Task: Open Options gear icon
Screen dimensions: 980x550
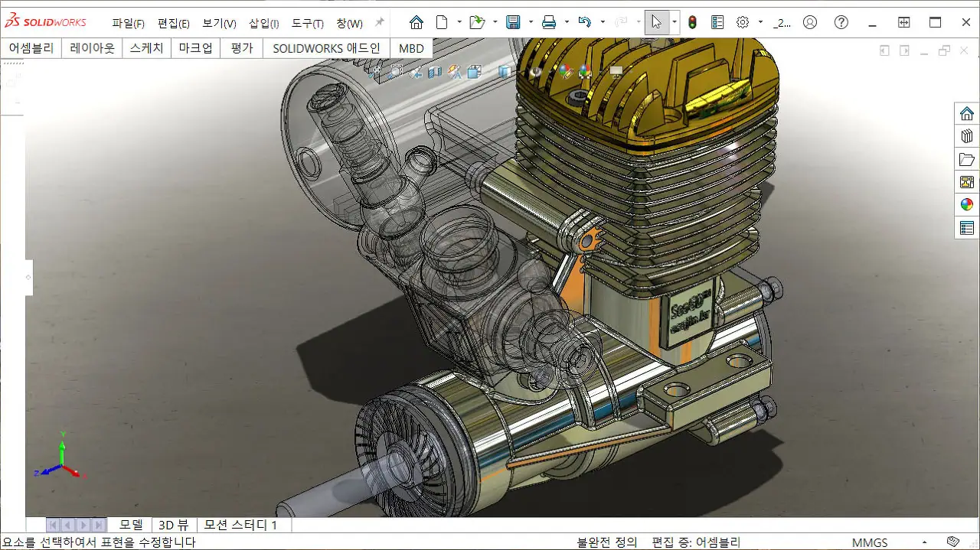Action: point(743,22)
